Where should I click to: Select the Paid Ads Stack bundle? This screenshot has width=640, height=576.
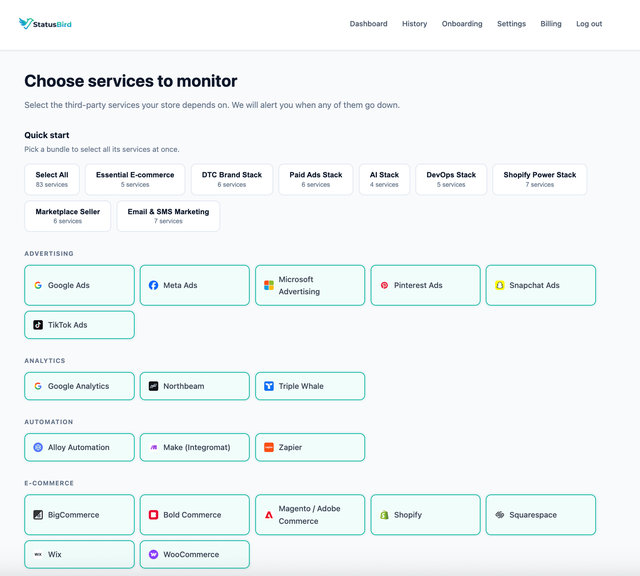[x=316, y=179]
